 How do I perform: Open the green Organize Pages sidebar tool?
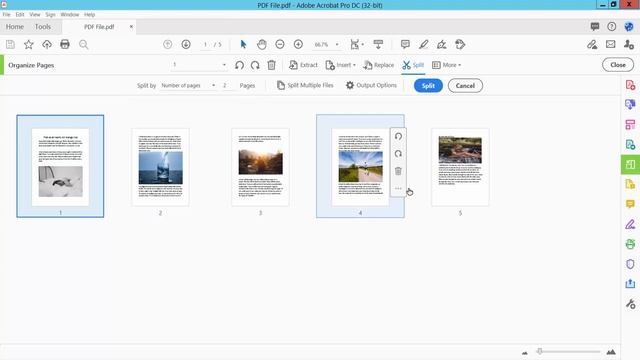click(x=630, y=164)
